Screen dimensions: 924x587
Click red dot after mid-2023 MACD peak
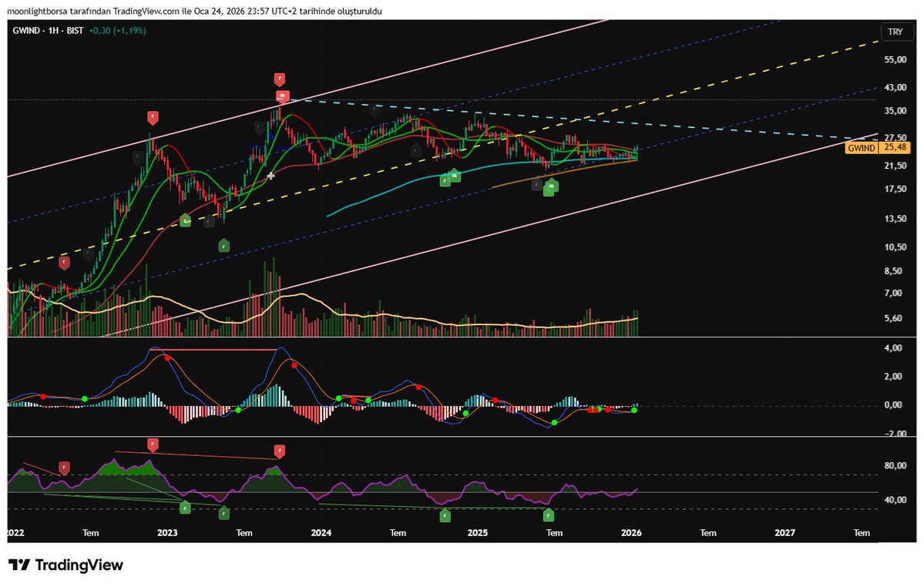coord(294,365)
